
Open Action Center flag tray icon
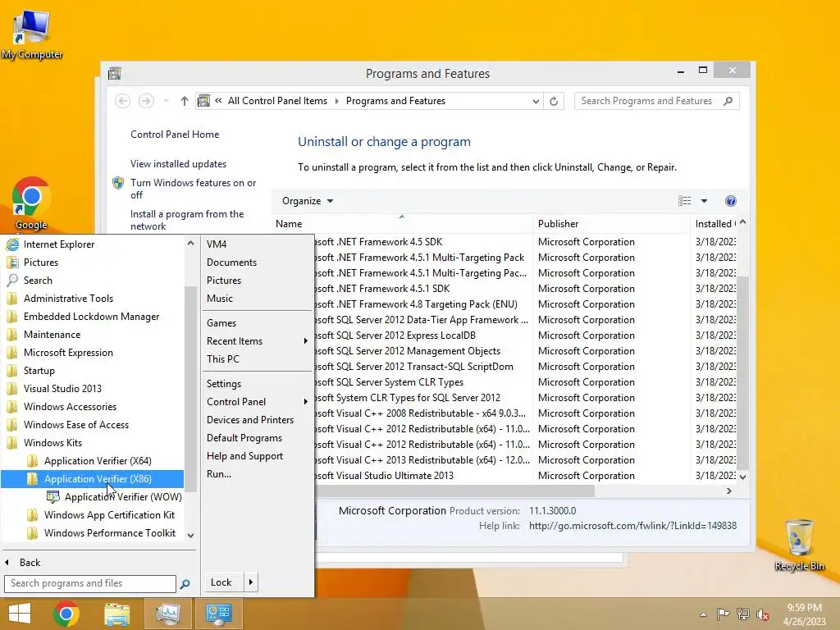pyautogui.click(x=723, y=614)
